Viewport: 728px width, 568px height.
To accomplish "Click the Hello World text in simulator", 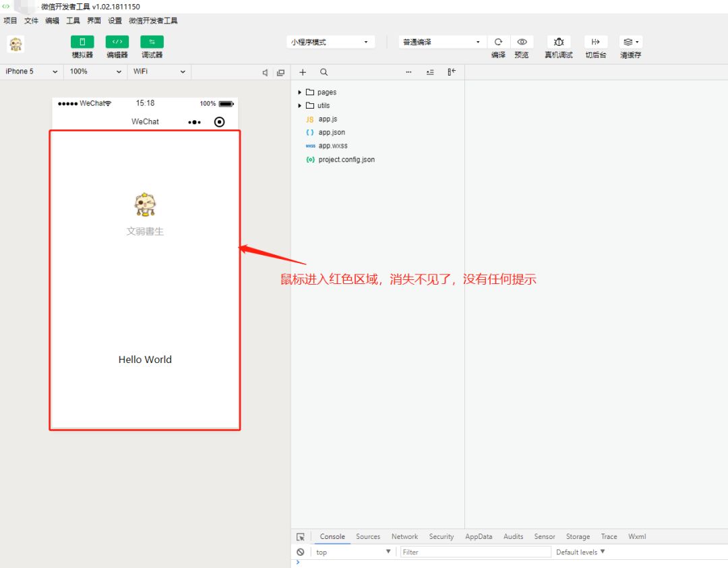I will click(145, 360).
